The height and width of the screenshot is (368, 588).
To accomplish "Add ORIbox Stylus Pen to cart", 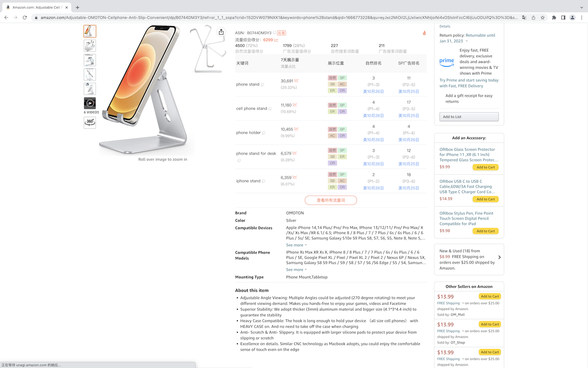I will [486, 231].
